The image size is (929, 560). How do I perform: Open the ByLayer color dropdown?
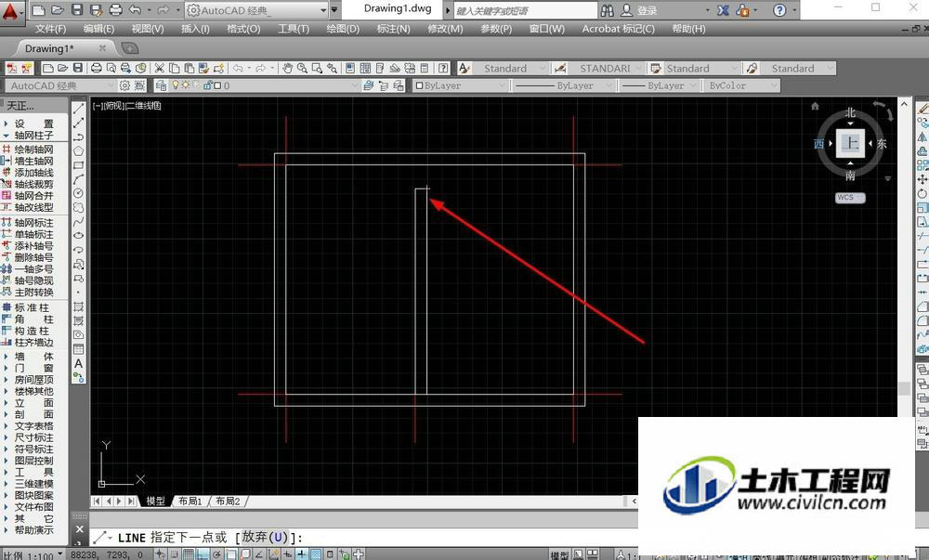pyautogui.click(x=461, y=85)
